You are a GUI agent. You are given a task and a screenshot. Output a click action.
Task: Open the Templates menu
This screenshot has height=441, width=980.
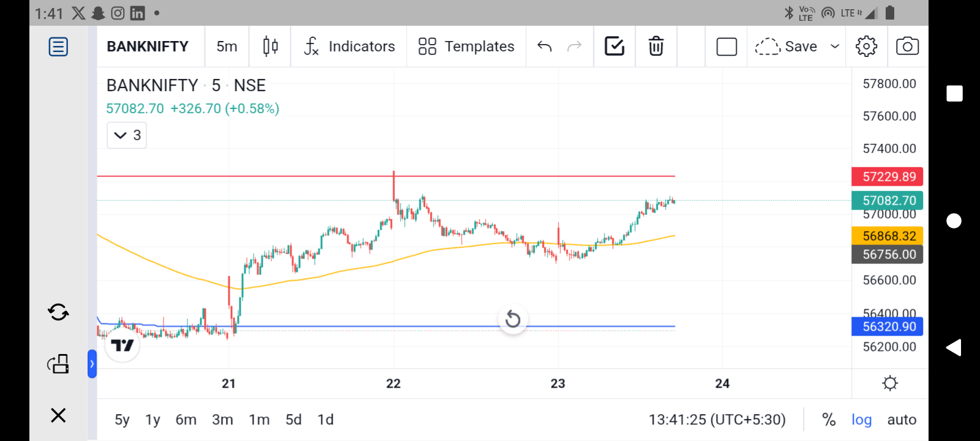[x=467, y=47]
